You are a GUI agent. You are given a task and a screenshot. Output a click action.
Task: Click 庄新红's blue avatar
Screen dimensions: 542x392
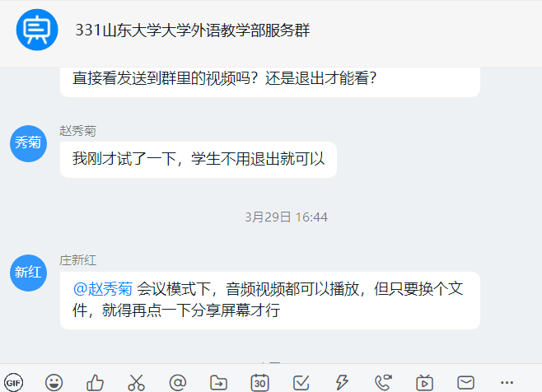point(28,273)
